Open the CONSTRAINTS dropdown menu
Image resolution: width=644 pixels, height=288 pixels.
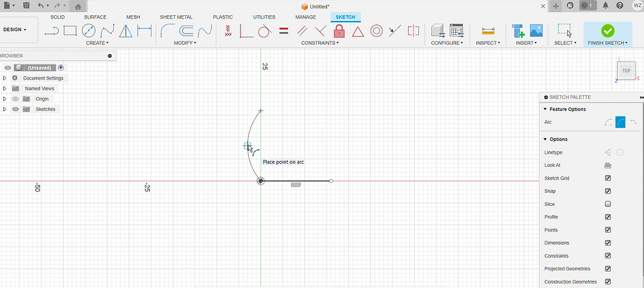pos(320,43)
